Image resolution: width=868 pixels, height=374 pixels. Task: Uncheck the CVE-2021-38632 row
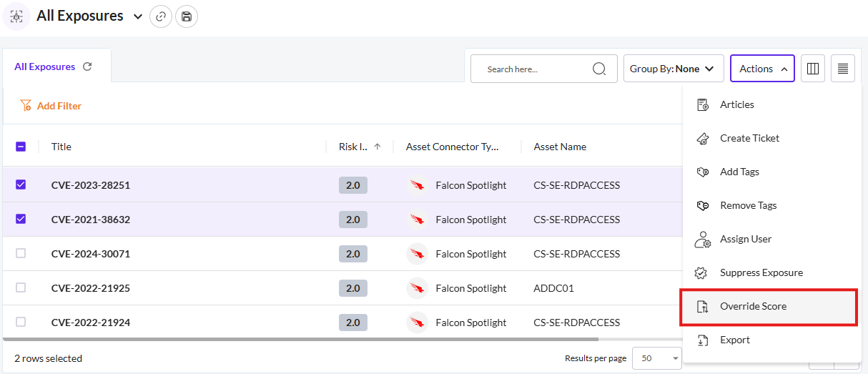21,219
